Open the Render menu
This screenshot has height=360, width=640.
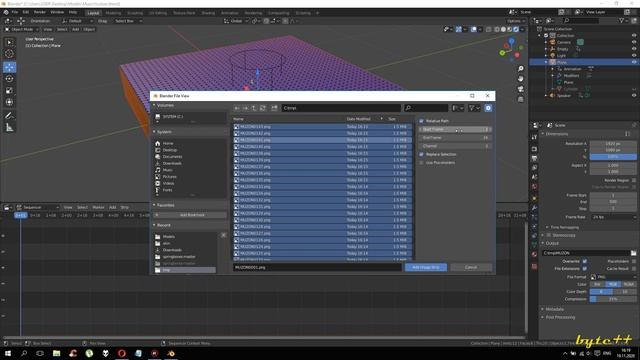pyautogui.click(x=40, y=12)
